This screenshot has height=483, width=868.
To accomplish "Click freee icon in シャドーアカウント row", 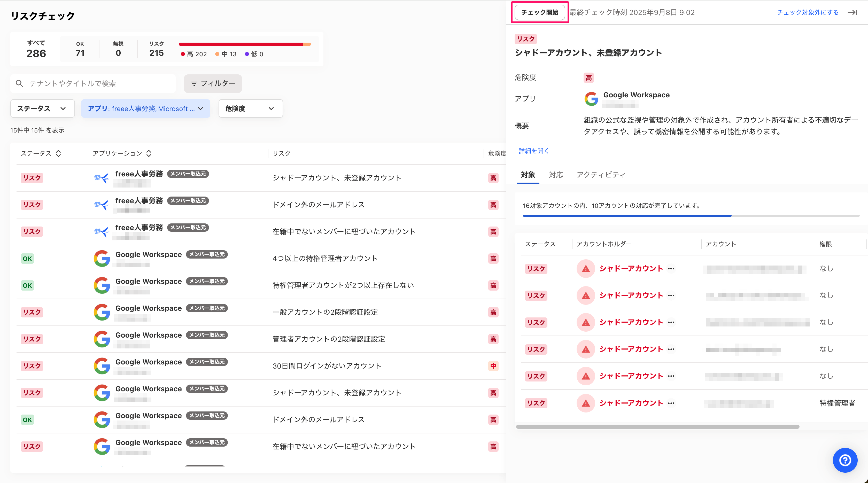I will pyautogui.click(x=102, y=178).
